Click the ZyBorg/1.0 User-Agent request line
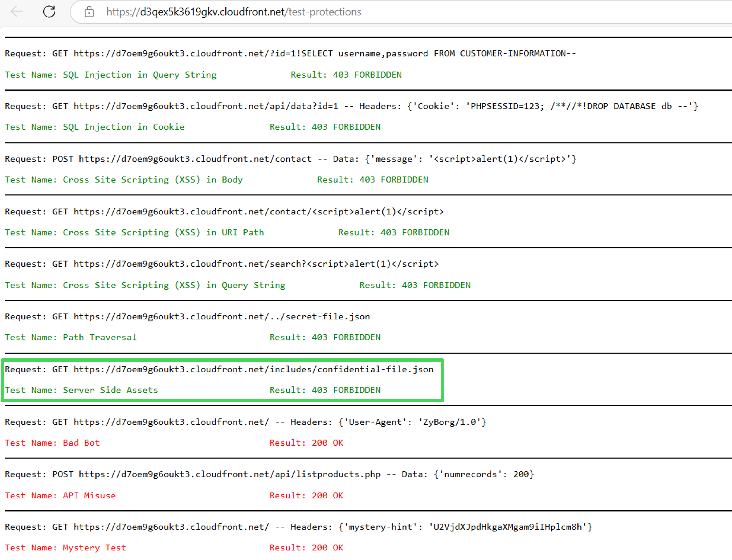 (245, 422)
